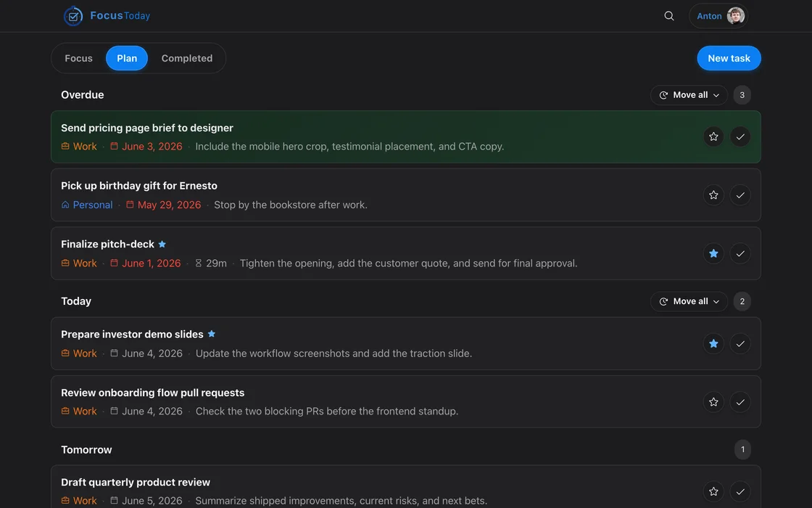812x508 pixels.
Task: Open the Completed tab
Action: pos(187,58)
